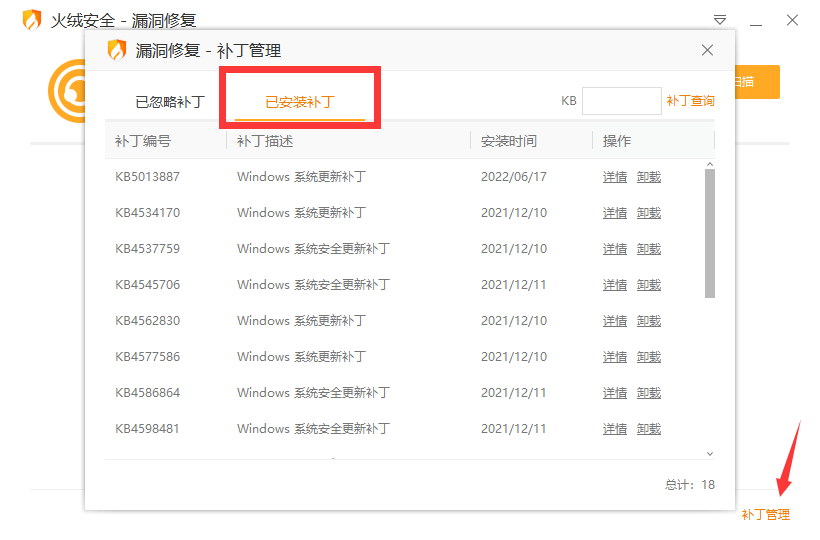This screenshot has height=540, width=820.
Task: Click the scroll-down arrow of patch list
Action: (710, 454)
